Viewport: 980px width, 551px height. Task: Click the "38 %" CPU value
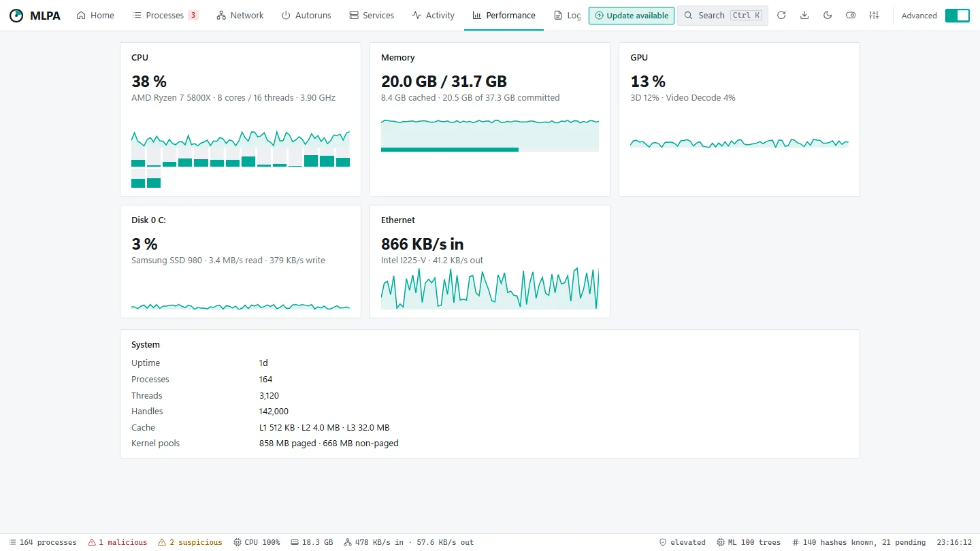(x=149, y=82)
